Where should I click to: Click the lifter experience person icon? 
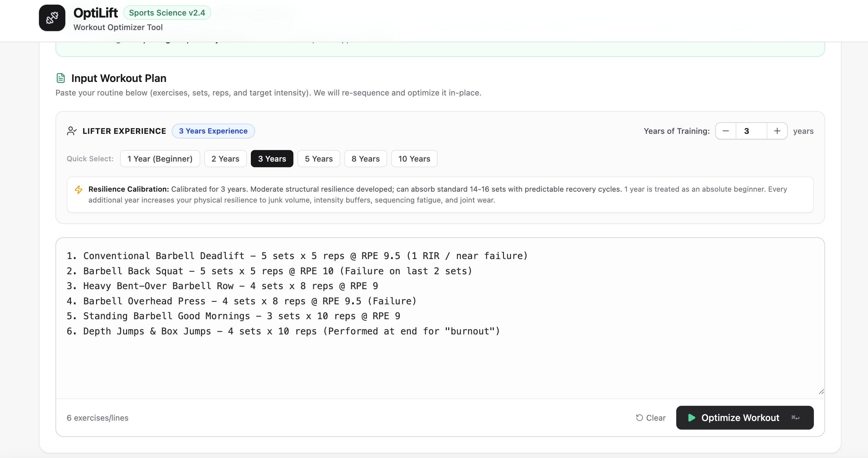(x=72, y=131)
